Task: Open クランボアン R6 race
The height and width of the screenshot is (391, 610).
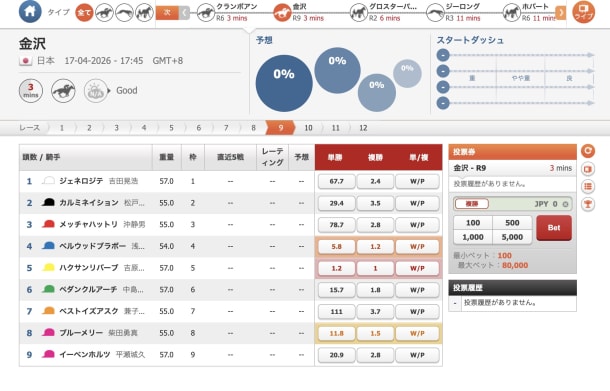Action: [228, 12]
